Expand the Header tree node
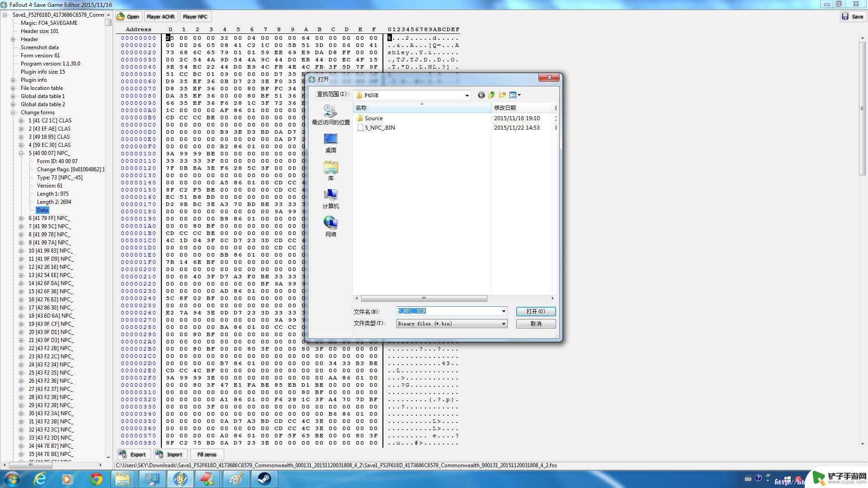The height and width of the screenshot is (488, 868). pos(13,39)
